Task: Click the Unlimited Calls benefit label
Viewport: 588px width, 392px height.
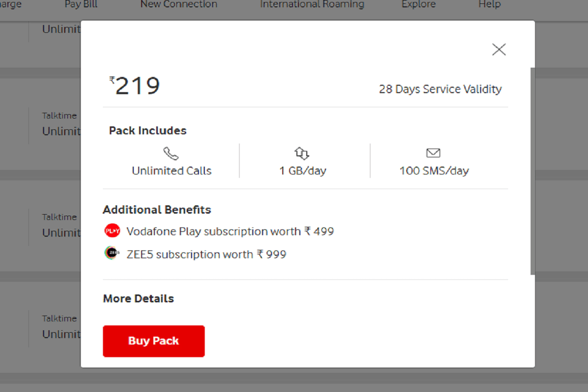Action: click(171, 171)
